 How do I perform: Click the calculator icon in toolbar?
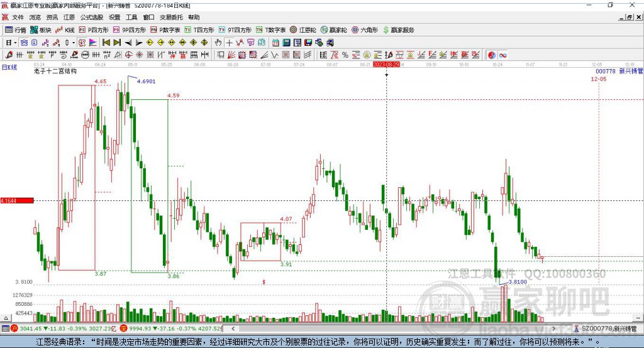pyautogui.click(x=286, y=42)
